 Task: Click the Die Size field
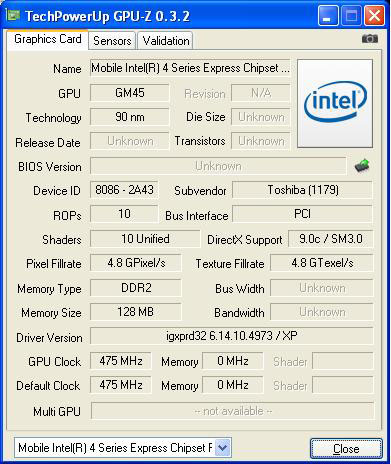click(261, 117)
